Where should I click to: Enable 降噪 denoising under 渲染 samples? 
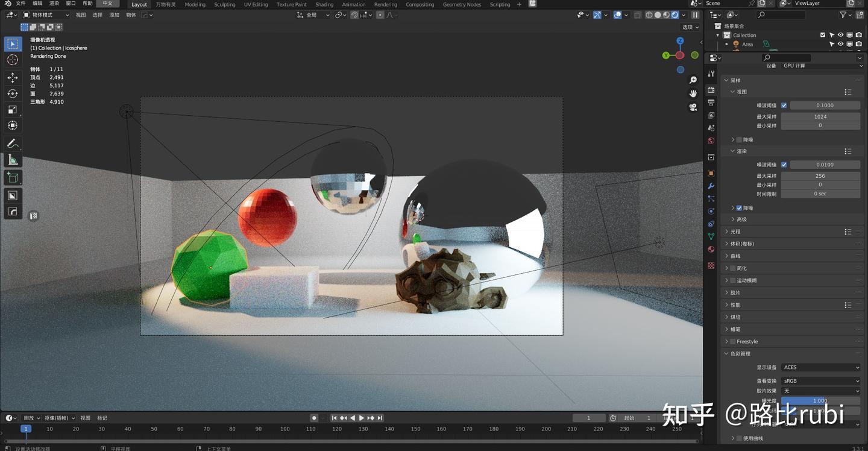tap(739, 208)
